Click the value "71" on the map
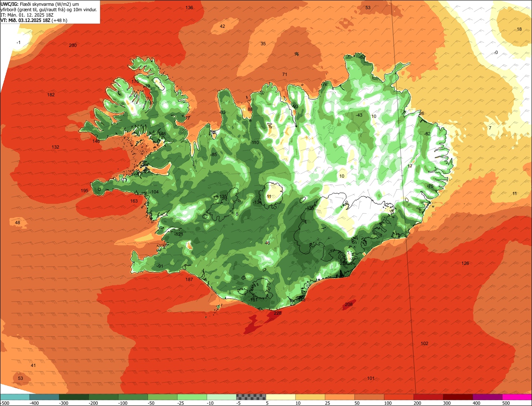This screenshot has height=406, width=532. (285, 74)
